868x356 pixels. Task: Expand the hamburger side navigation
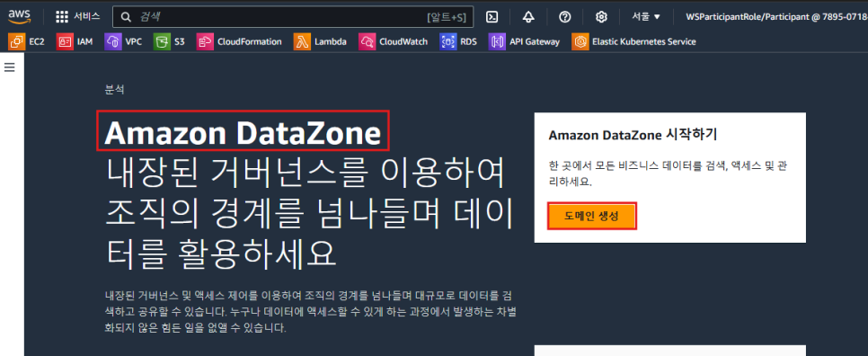coord(9,67)
